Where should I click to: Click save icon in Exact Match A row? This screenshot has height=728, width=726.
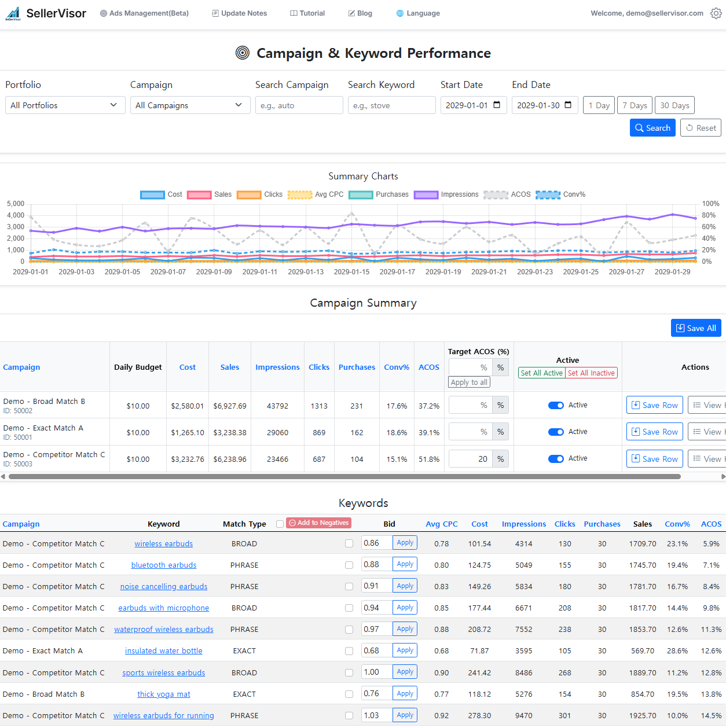coord(636,432)
